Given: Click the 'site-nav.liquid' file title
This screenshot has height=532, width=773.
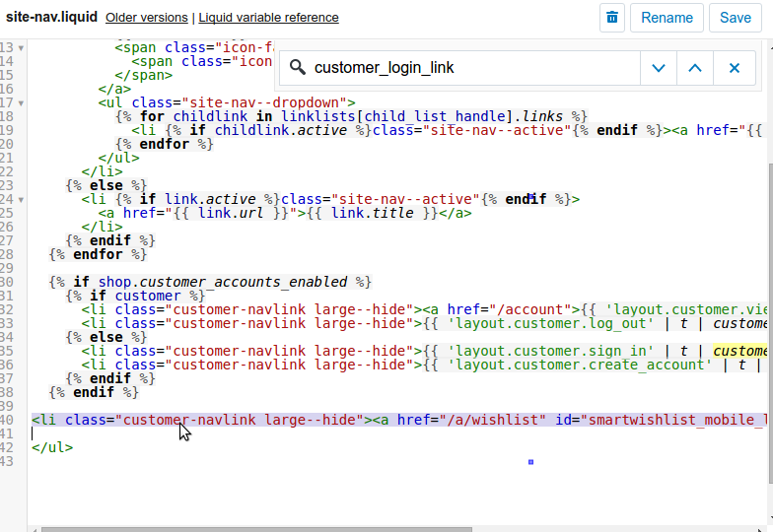Looking at the screenshot, I should [51, 17].
